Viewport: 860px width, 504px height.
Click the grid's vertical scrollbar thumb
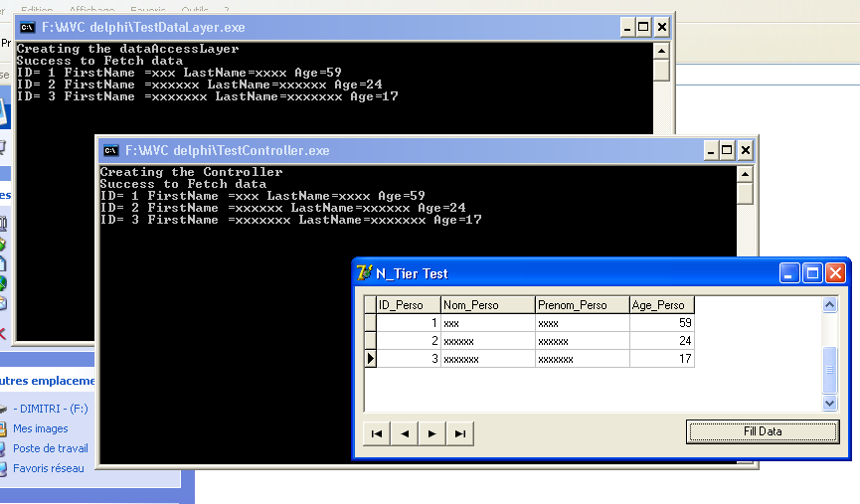[829, 370]
